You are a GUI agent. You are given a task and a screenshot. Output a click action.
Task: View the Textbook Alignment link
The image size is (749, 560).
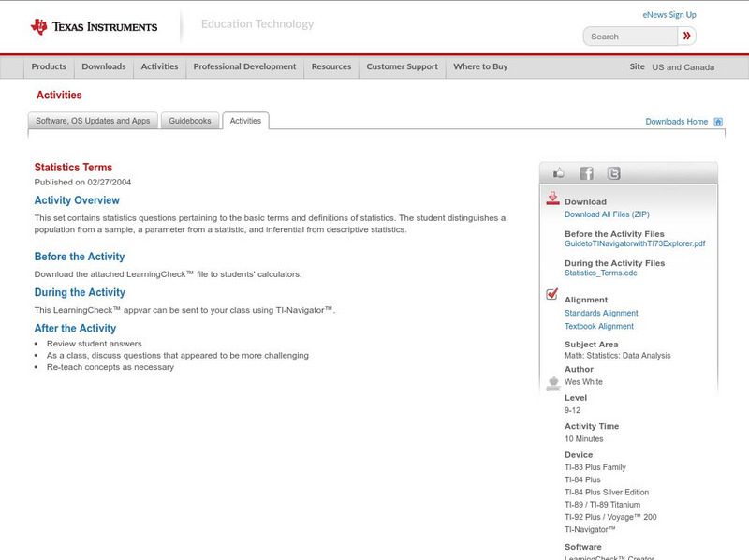[597, 325]
